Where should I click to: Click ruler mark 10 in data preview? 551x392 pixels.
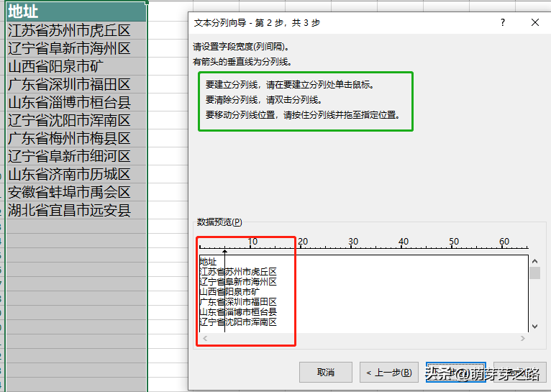click(x=252, y=242)
